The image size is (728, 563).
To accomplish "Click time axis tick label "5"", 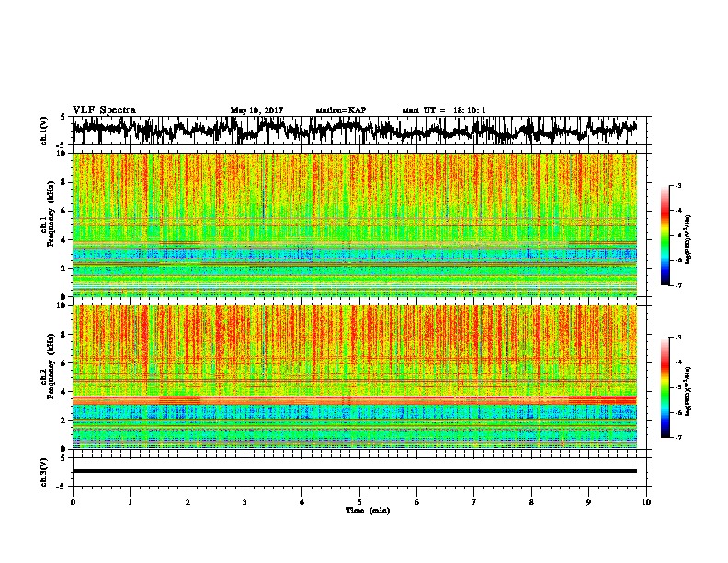I will coord(359,502).
